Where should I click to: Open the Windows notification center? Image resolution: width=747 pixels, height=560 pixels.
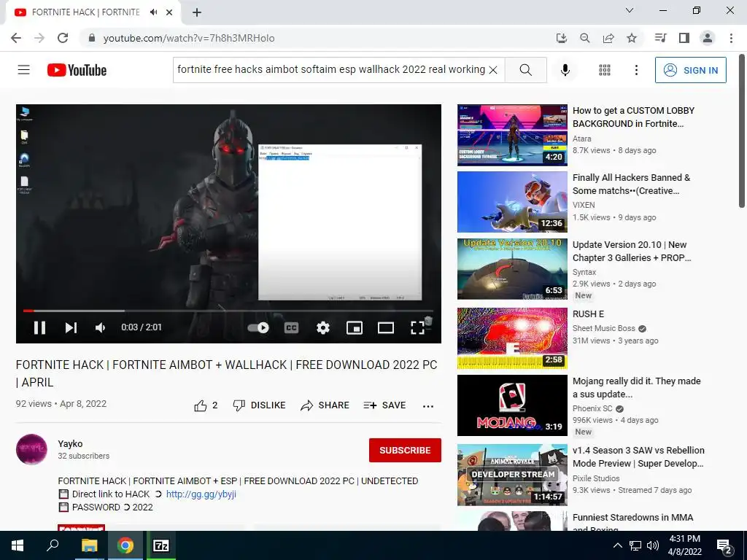[x=724, y=545]
